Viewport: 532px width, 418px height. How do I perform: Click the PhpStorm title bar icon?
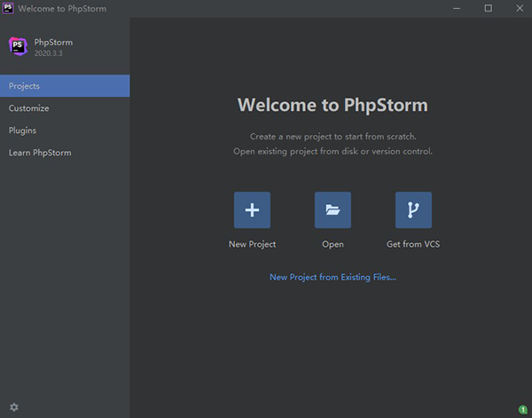point(8,8)
